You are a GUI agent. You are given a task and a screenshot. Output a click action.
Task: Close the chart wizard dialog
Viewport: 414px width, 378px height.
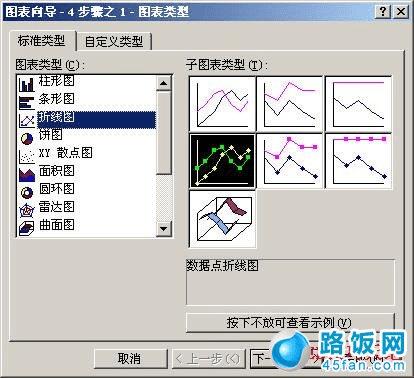401,12
